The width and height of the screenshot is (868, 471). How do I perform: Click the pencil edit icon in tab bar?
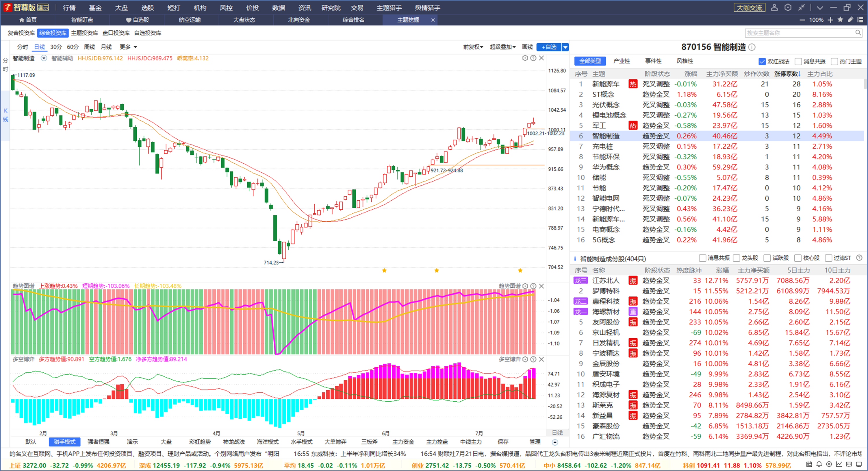tap(850, 20)
